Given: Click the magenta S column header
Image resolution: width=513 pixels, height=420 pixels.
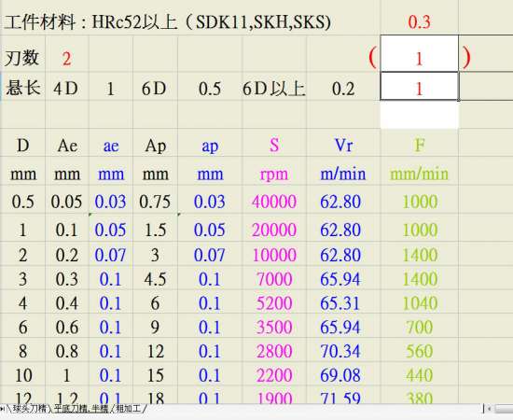Looking at the screenshot, I should pos(274,145).
